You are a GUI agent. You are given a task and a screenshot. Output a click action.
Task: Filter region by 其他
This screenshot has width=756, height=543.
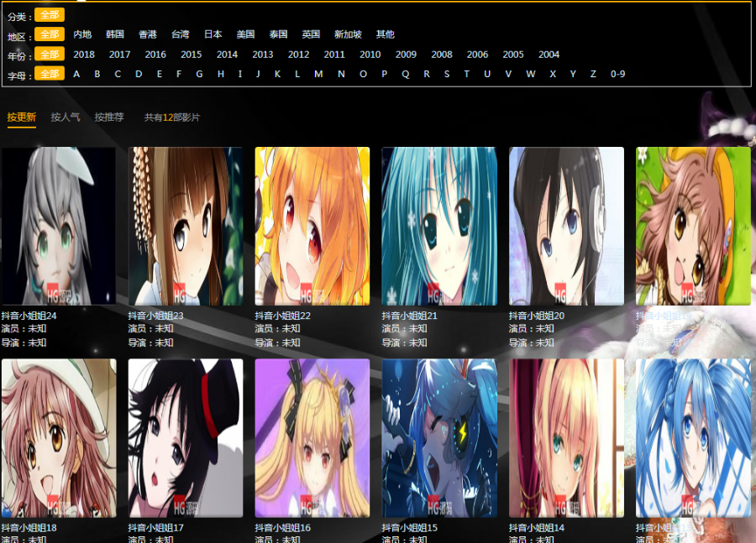[386, 34]
